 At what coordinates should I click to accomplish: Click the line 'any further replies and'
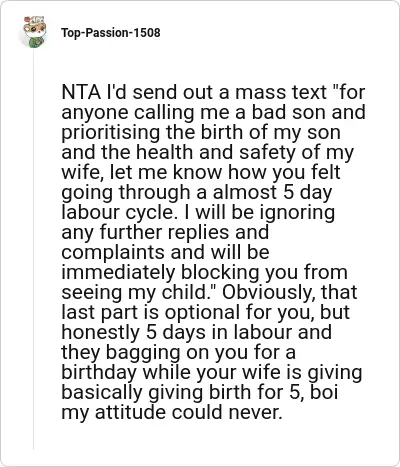coord(165,232)
